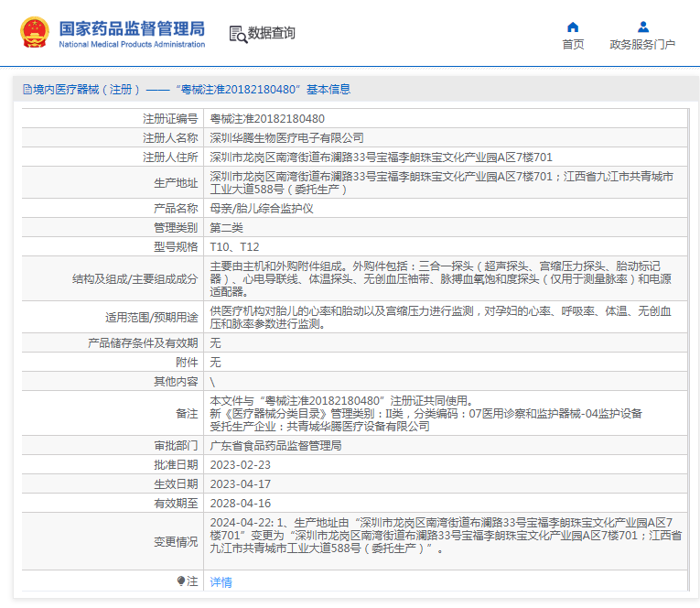
Task: Click the 其他内容 label
Action: (x=176, y=382)
